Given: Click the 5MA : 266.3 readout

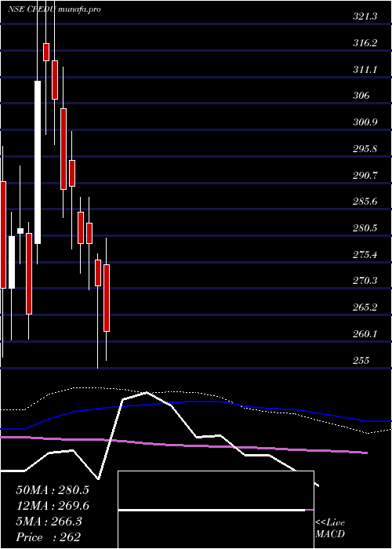Looking at the screenshot, I should pos(49,522).
